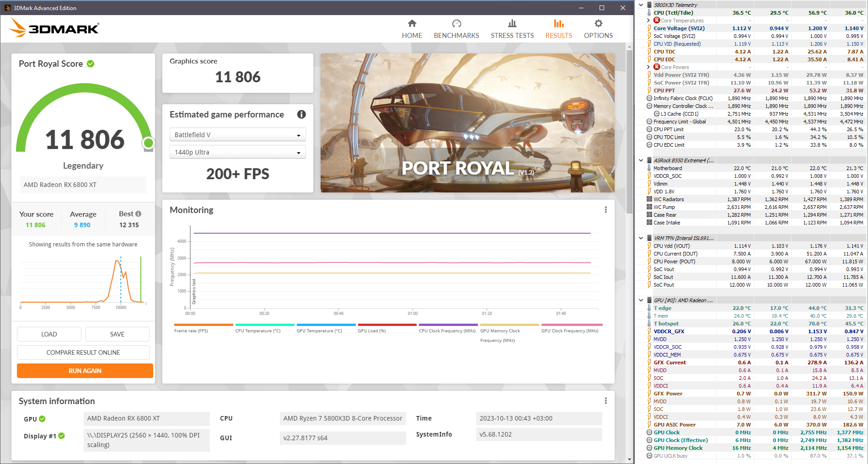Click the SystemInfo version v5.68.1202 field
This screenshot has height=464, width=868.
click(539, 434)
